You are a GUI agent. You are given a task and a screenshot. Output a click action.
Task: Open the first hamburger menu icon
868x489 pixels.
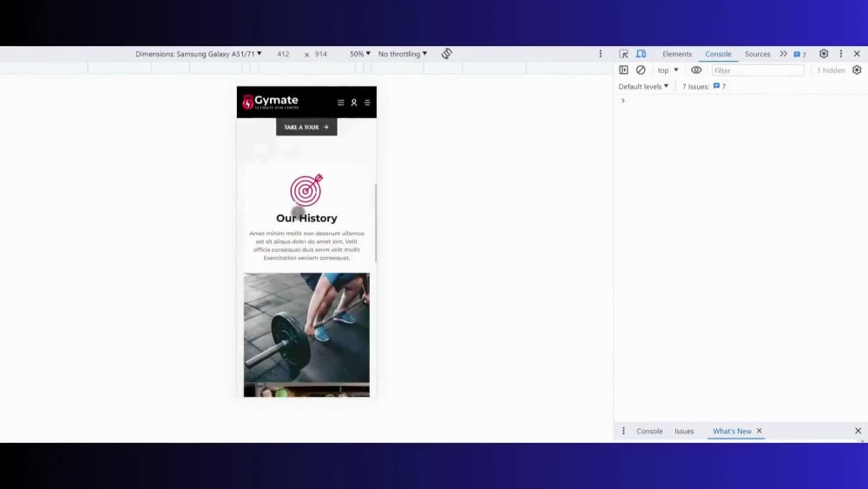(x=340, y=102)
